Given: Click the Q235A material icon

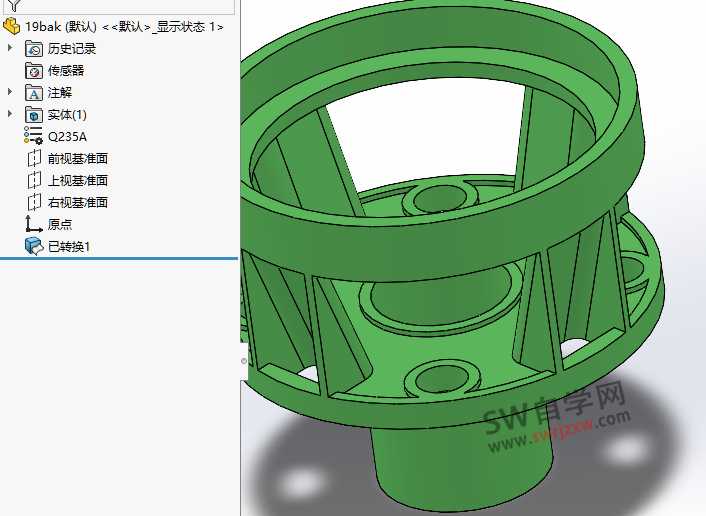Looking at the screenshot, I should tap(34, 137).
